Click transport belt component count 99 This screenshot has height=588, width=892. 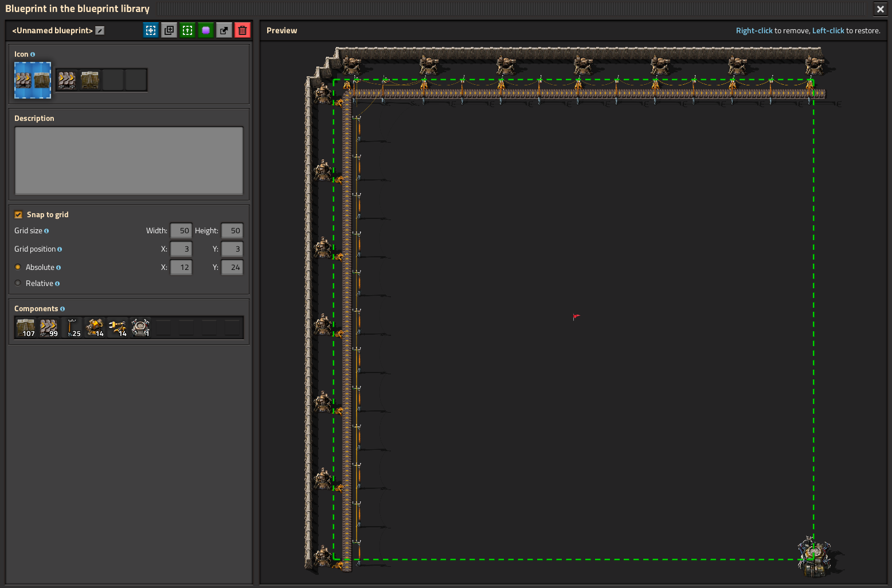coord(49,328)
